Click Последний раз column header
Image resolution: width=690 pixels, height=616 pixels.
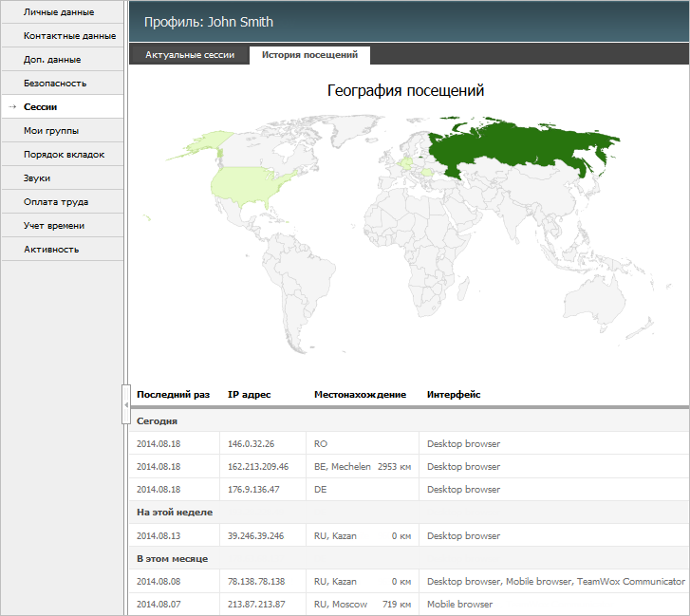(173, 395)
